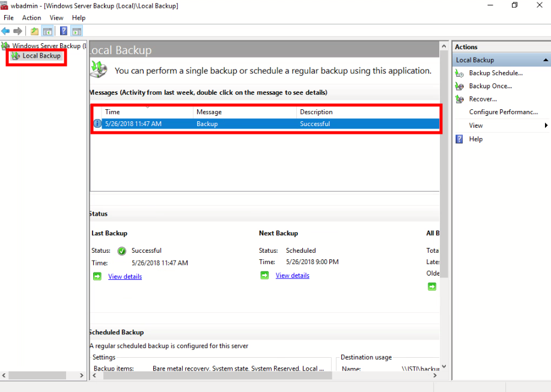Click Backup Once... in Actions pane

pyautogui.click(x=490, y=86)
